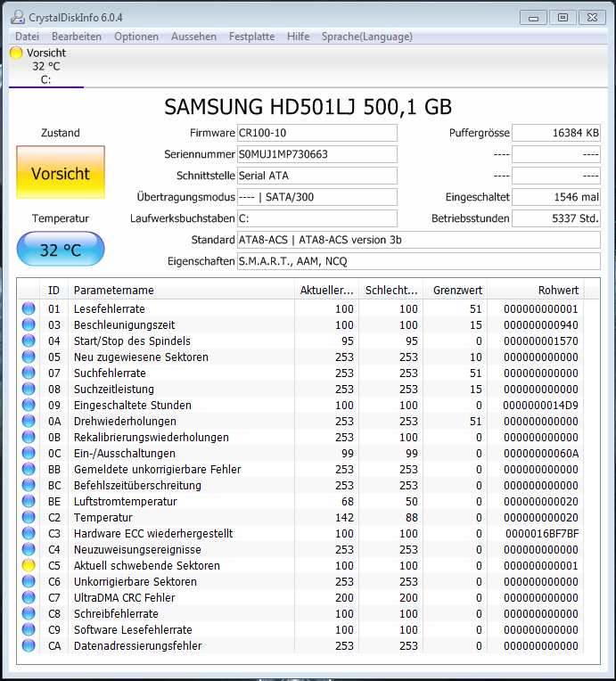Image resolution: width=616 pixels, height=681 pixels.
Task: Click the blue status dot for Rekalibrierungswiederholungen
Action: pyautogui.click(x=29, y=437)
